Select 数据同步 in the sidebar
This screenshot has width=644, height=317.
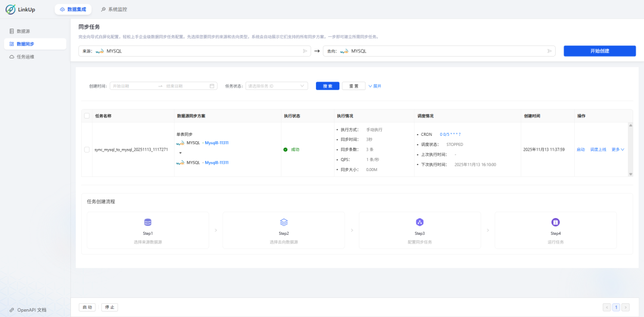[35, 44]
